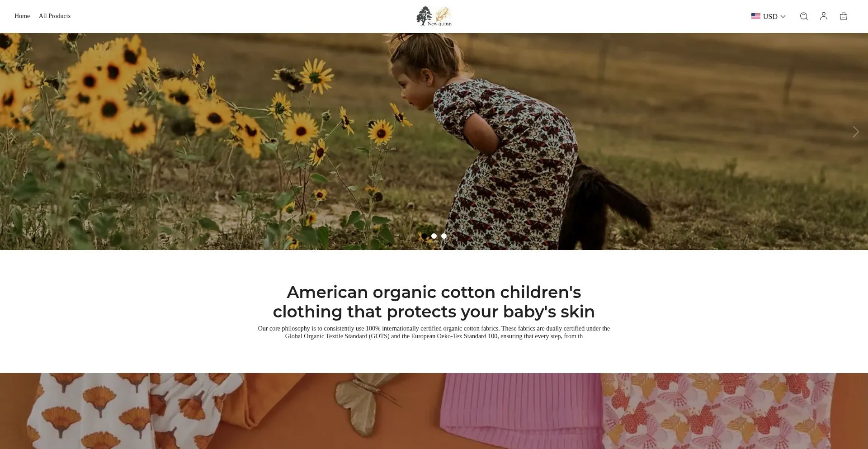The height and width of the screenshot is (449, 868).
Task: Open the search magnifier icon
Action: pyautogui.click(x=803, y=16)
